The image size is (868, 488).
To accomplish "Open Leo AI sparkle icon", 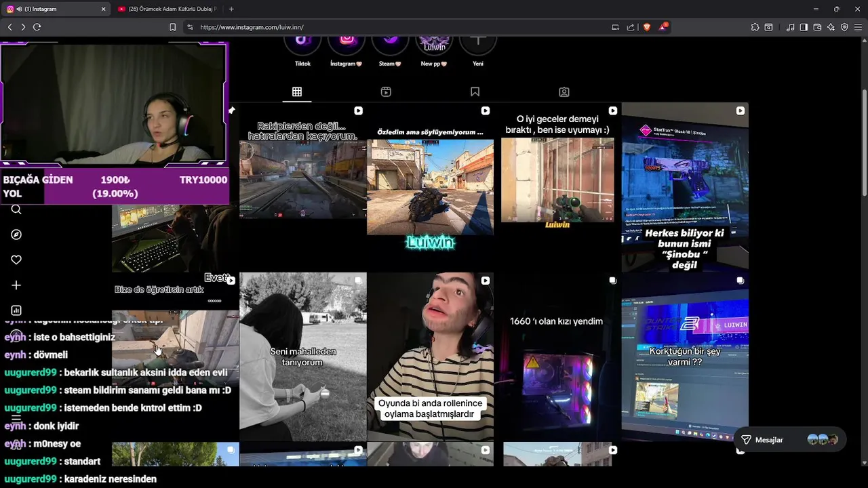I will coord(831,27).
